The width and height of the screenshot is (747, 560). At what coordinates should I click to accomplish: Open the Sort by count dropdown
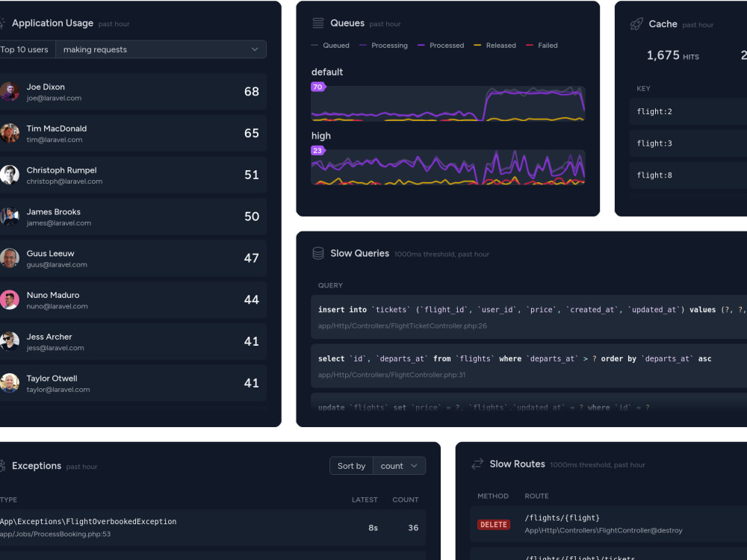(x=399, y=466)
